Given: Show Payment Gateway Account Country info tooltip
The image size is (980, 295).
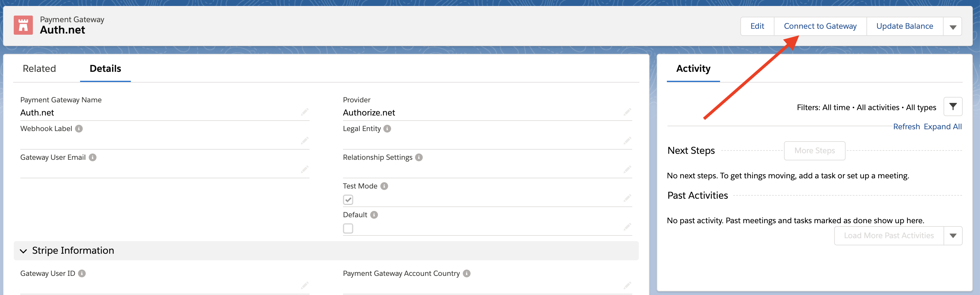Looking at the screenshot, I should pos(467,273).
